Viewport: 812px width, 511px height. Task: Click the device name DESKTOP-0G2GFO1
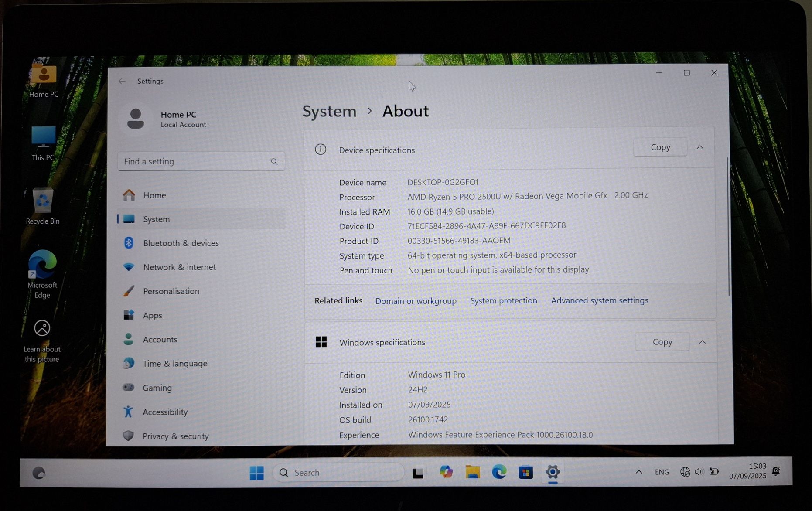pos(443,182)
